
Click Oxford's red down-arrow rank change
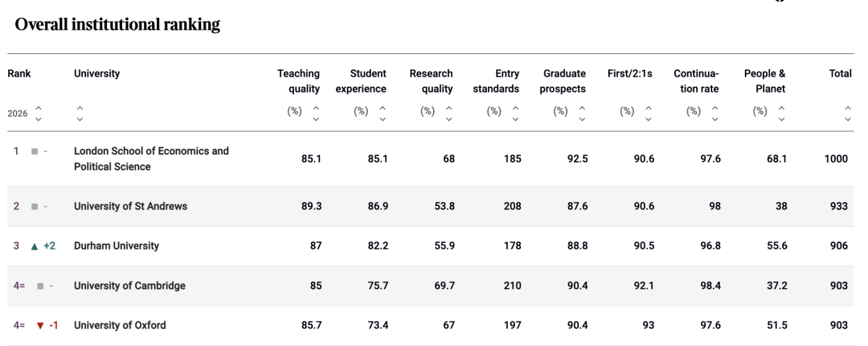coord(40,326)
